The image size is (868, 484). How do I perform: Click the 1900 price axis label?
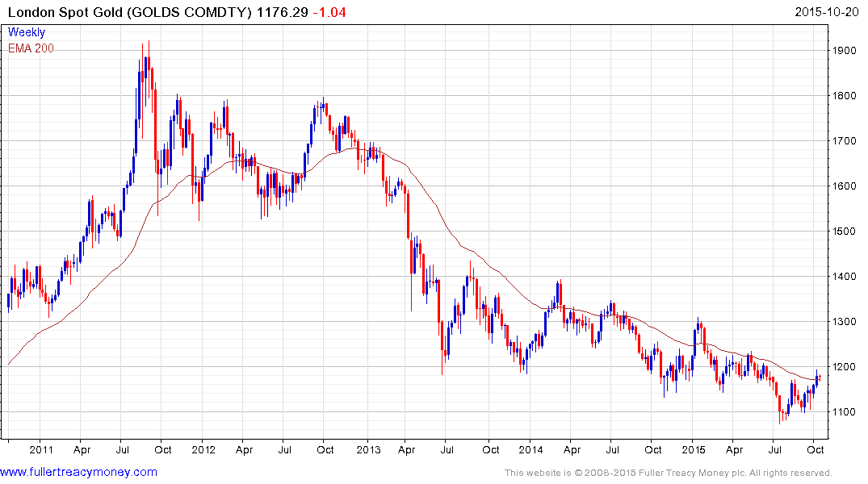(845, 51)
